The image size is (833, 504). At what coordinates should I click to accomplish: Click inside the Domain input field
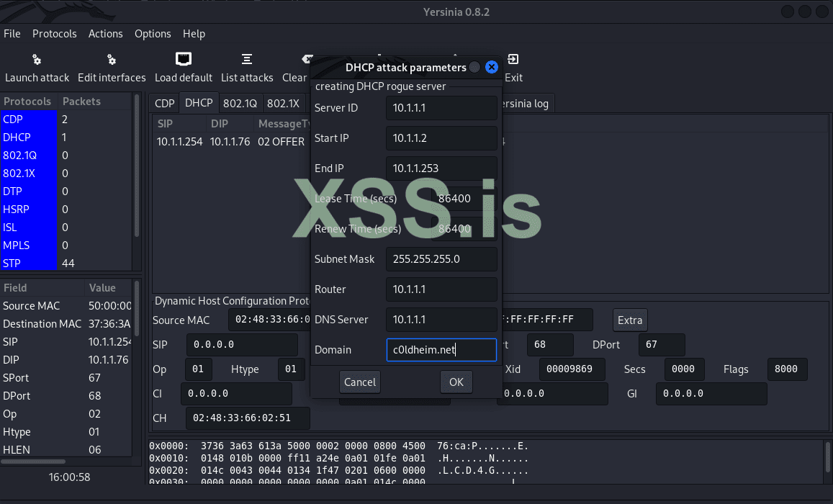pos(441,350)
